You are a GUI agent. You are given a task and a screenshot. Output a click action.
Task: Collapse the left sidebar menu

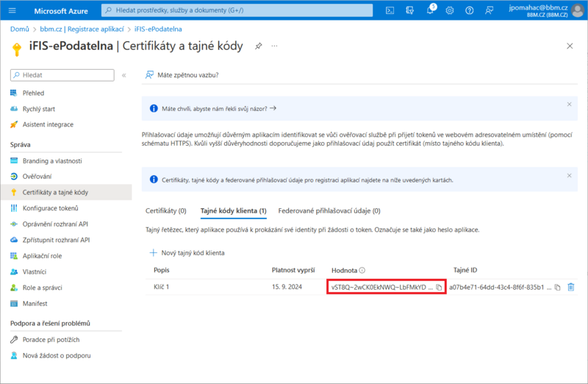(123, 75)
